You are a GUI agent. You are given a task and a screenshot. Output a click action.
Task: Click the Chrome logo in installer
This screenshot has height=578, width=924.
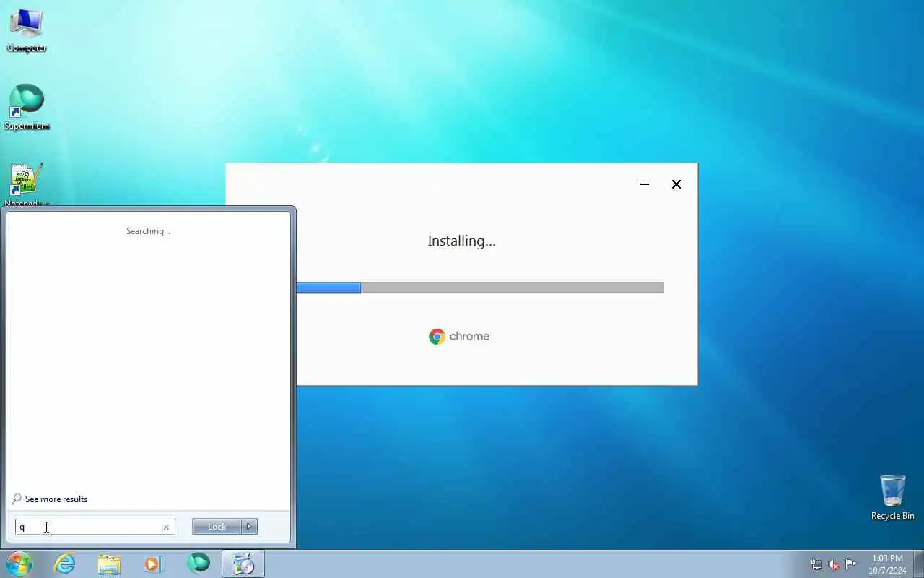pos(437,337)
